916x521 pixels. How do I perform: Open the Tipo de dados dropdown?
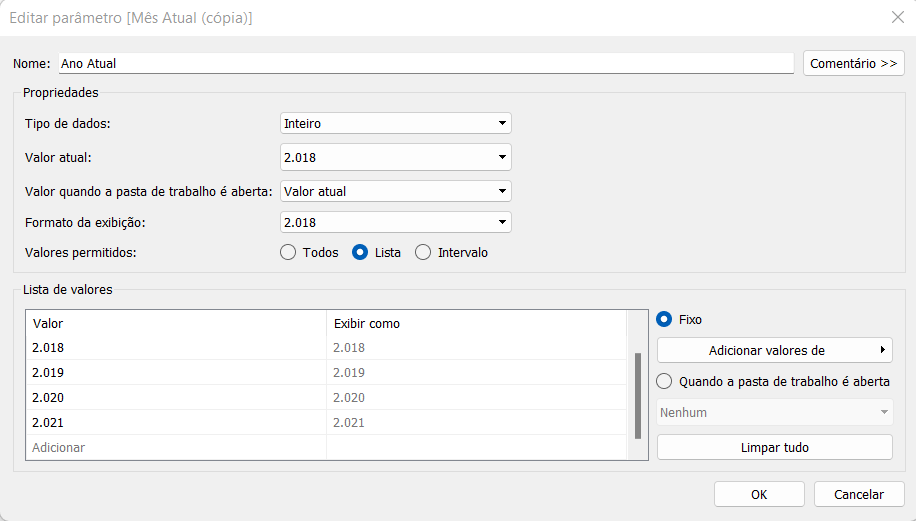(x=395, y=123)
